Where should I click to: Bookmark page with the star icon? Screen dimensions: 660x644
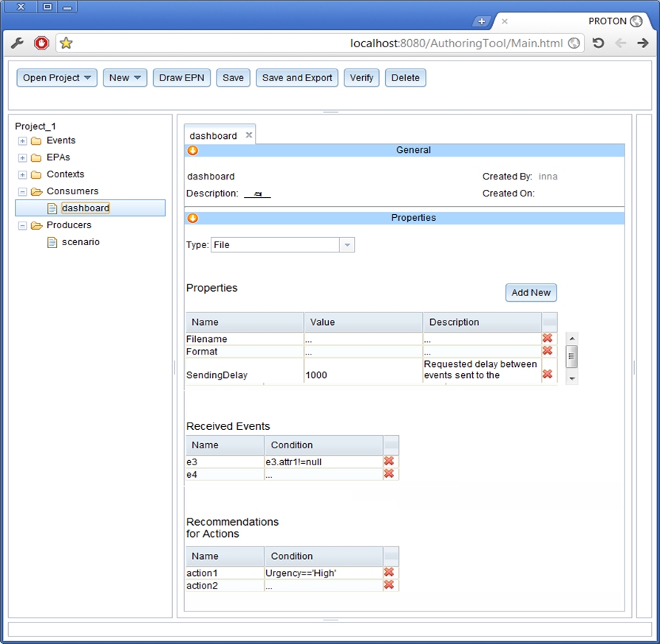pyautogui.click(x=66, y=43)
